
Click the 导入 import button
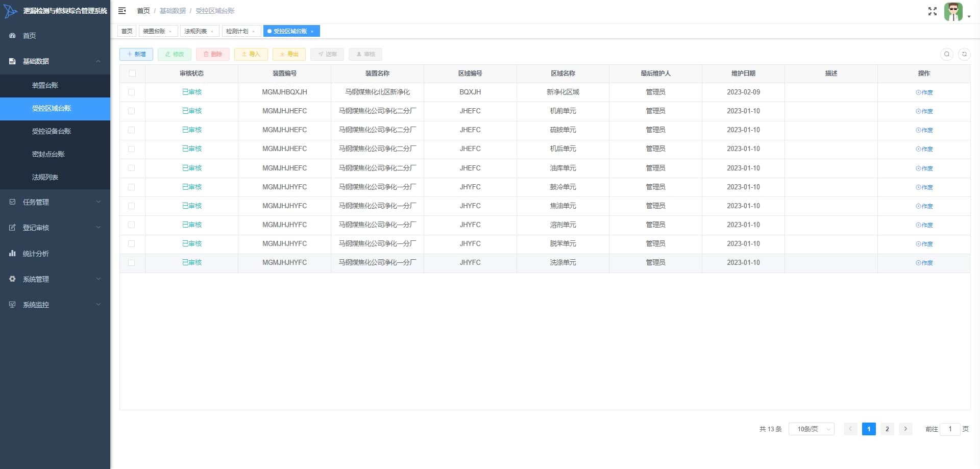tap(251, 54)
